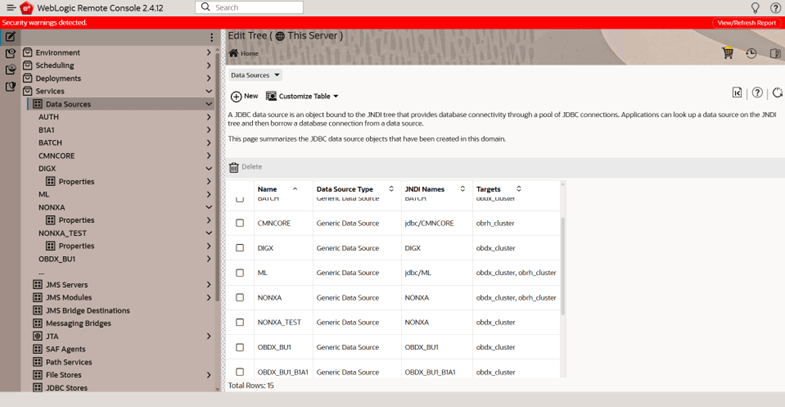
Task: Click the SAF Agents table icon
Action: pos(38,349)
